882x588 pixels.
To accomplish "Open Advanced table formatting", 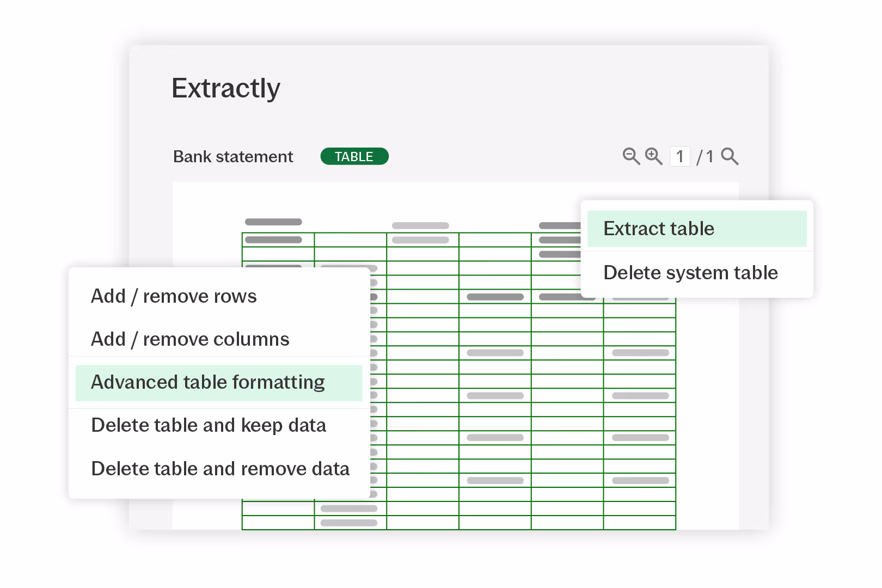I will pos(219,383).
